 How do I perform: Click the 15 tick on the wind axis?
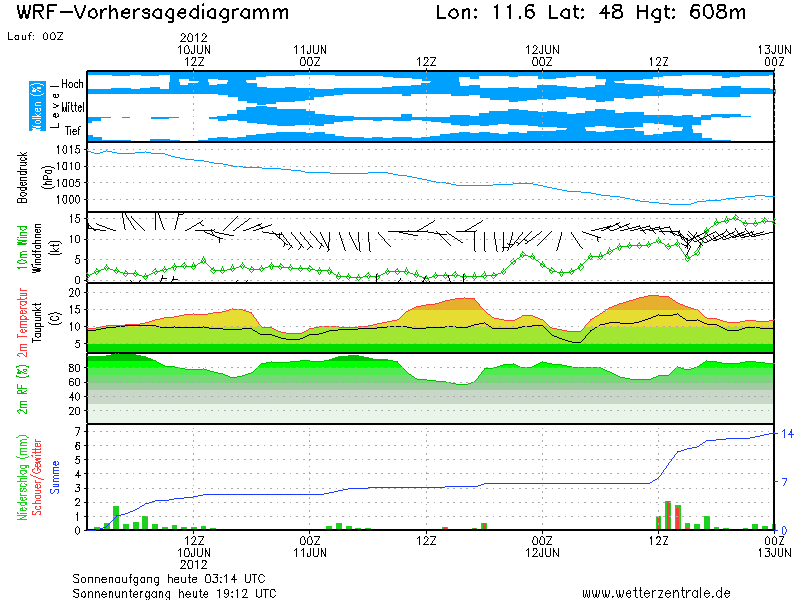pos(75,219)
